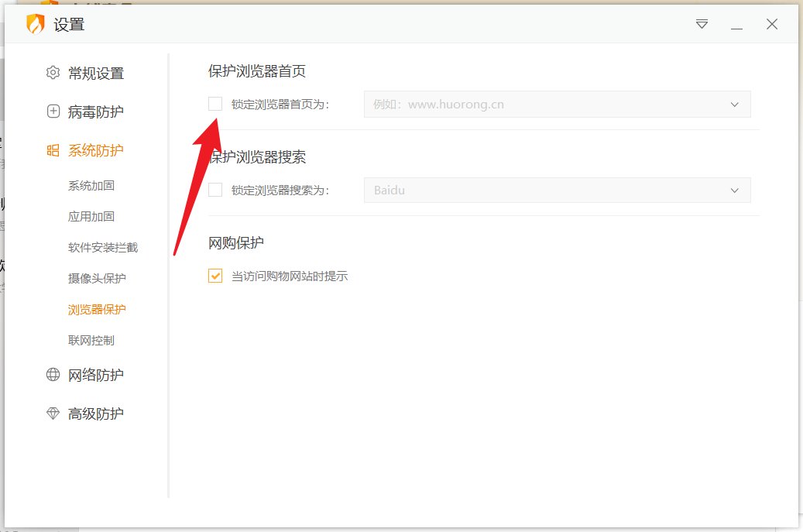
Task: Open the browser homepage dropdown
Action: 734,104
